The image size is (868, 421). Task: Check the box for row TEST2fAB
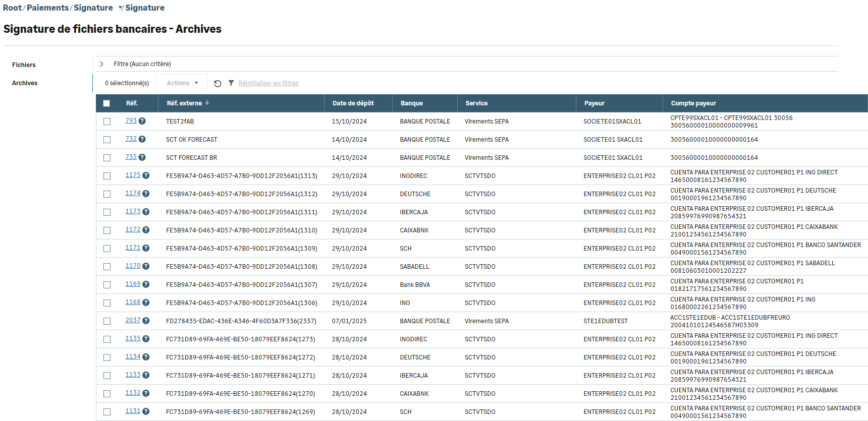107,122
